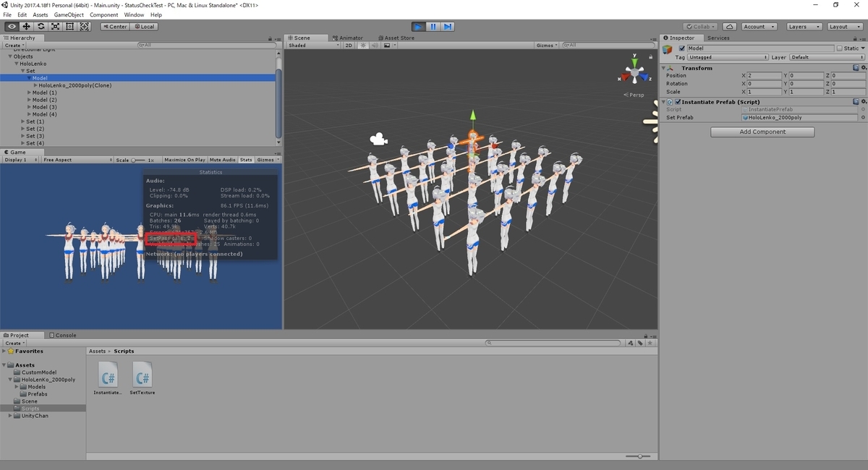Open the Display 1 dropdown
Screen dimensions: 868x470
click(20, 160)
